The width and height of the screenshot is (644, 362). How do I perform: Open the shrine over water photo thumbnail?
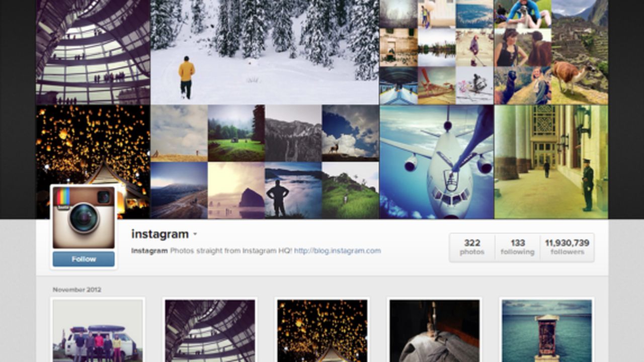click(x=546, y=331)
